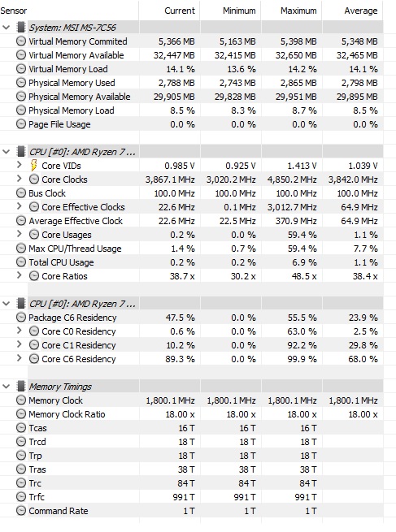Click the lightning bolt icon beside Core VIDs
Viewport: 396px width, 532px height.
click(x=33, y=166)
